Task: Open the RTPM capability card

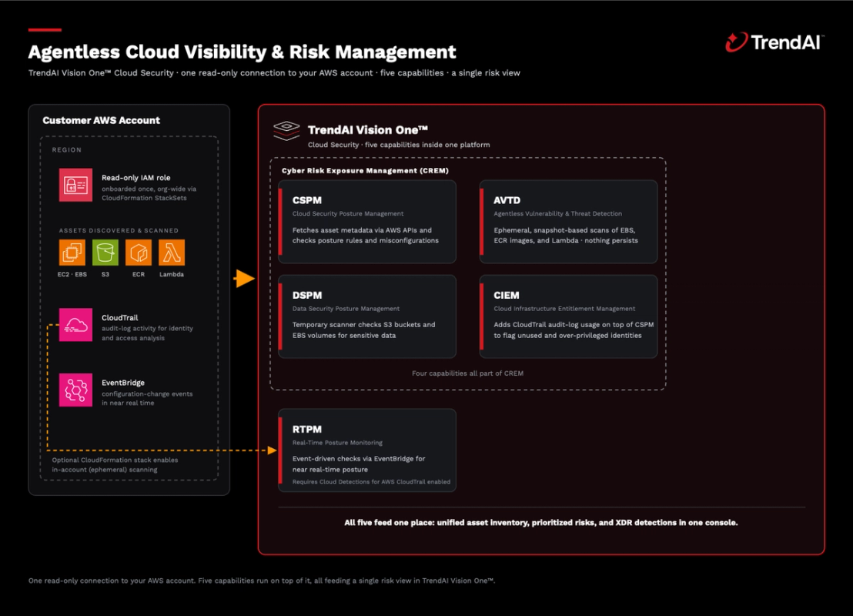Action: pos(367,450)
